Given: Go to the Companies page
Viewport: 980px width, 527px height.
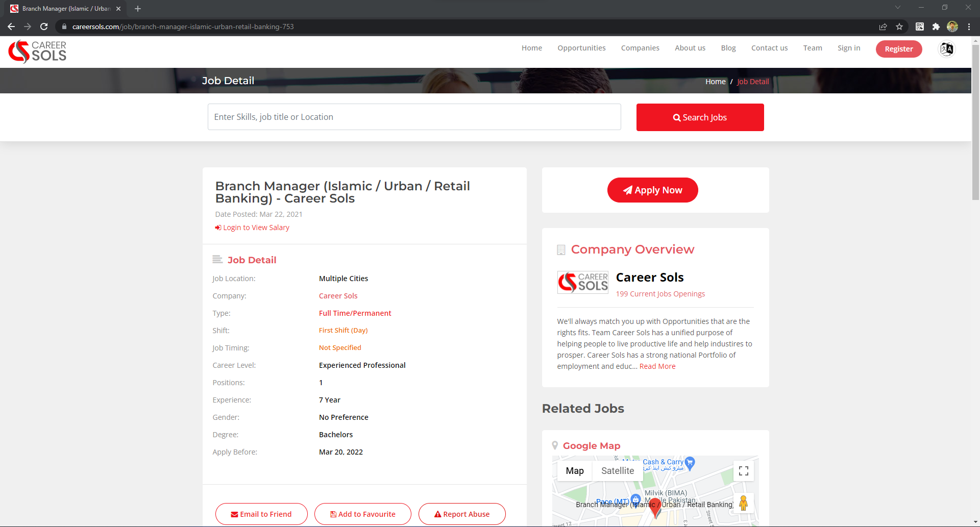Looking at the screenshot, I should click(x=640, y=48).
